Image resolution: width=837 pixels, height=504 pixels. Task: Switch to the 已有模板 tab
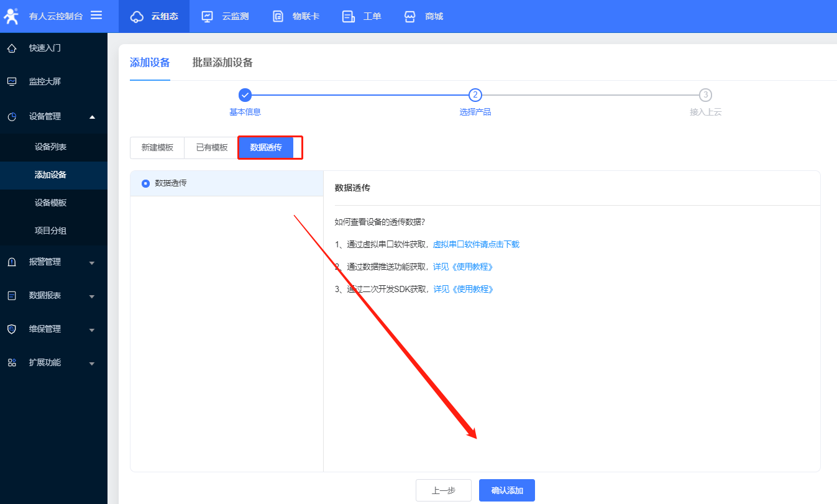pos(212,148)
